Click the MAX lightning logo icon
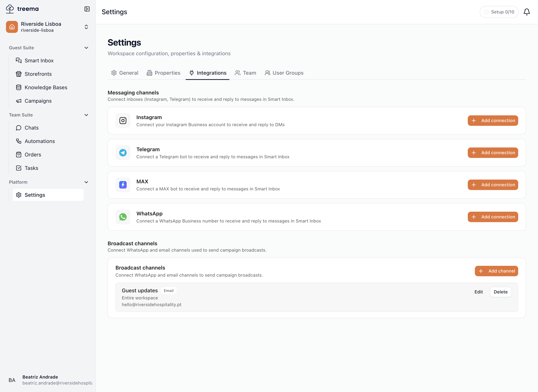 123,185
